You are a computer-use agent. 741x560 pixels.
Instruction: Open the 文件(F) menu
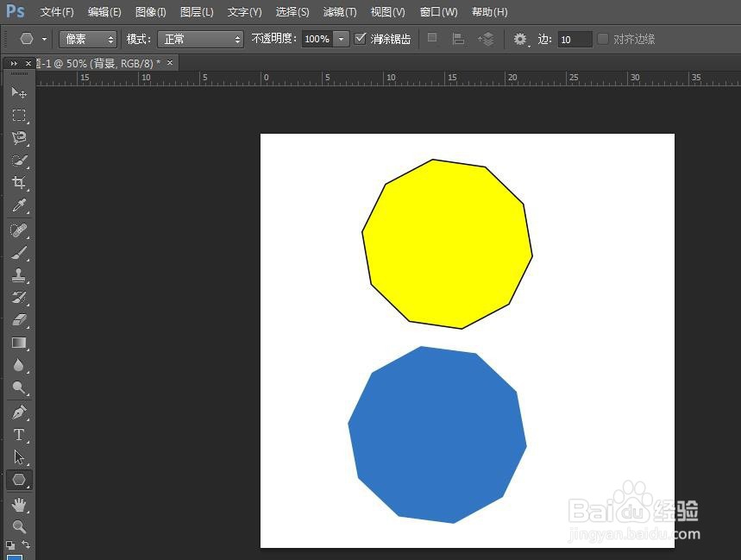pyautogui.click(x=57, y=12)
